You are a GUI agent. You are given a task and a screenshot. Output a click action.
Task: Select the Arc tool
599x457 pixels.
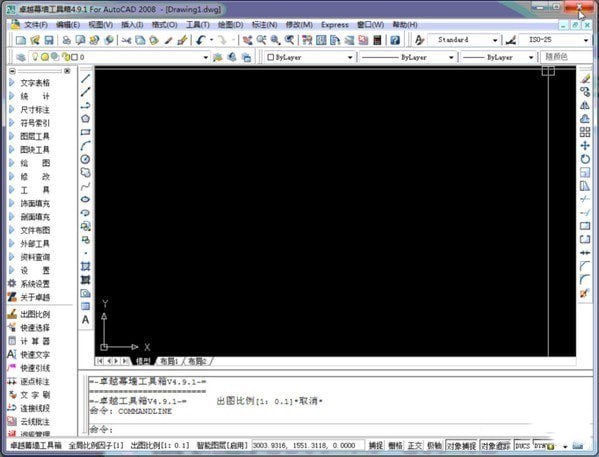click(86, 146)
